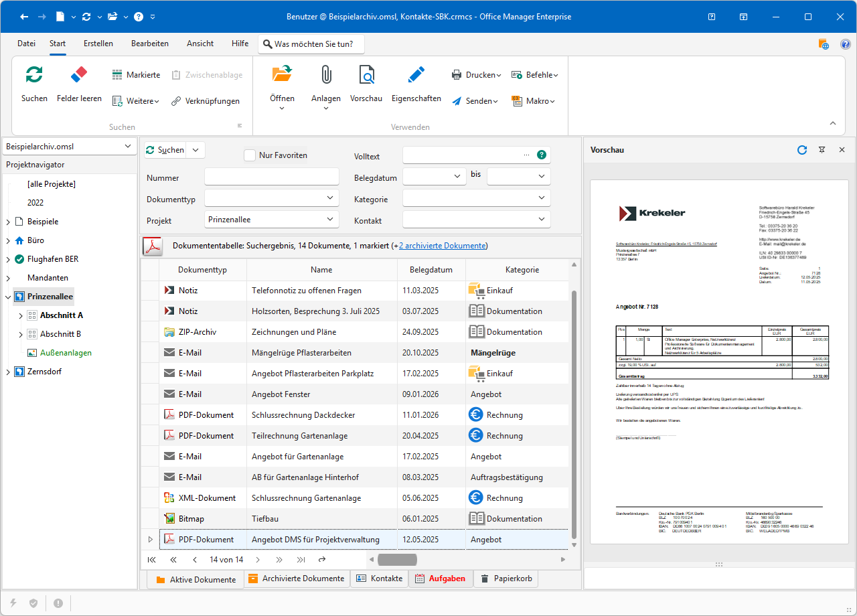Viewport: 857px width, 616px height.
Task: Click the Drucken button
Action: pyautogui.click(x=476, y=75)
